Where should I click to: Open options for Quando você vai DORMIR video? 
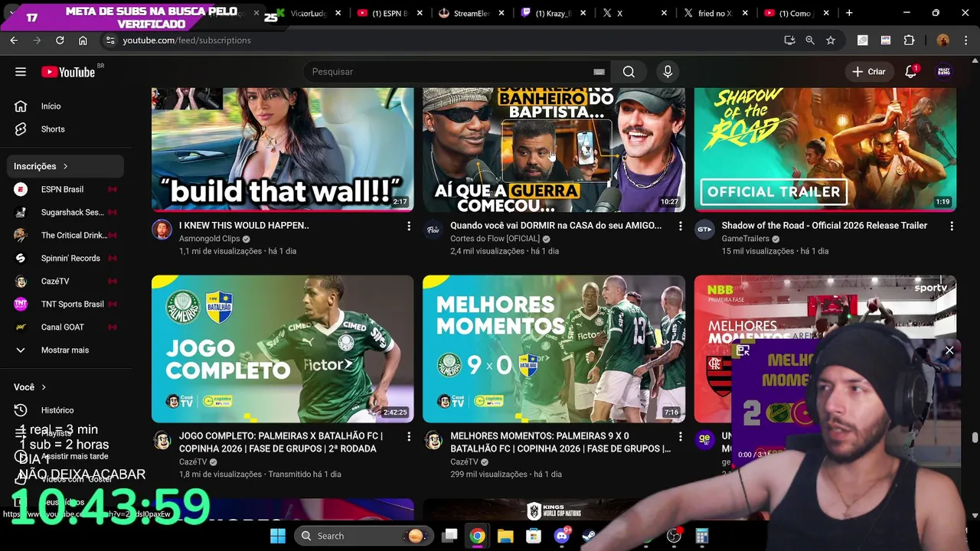(680, 227)
